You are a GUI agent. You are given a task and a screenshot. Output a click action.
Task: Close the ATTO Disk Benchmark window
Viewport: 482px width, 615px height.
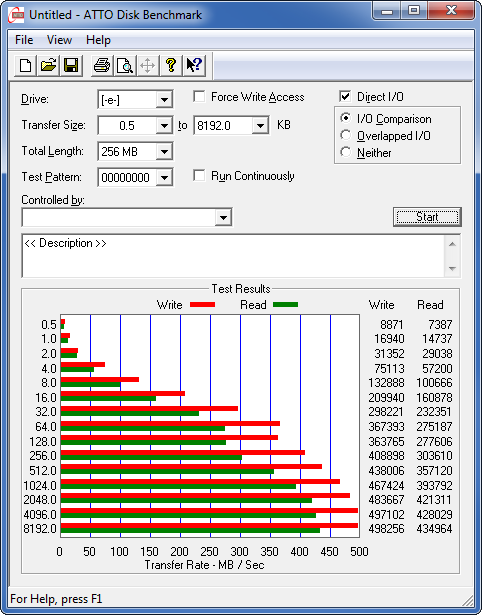451,11
